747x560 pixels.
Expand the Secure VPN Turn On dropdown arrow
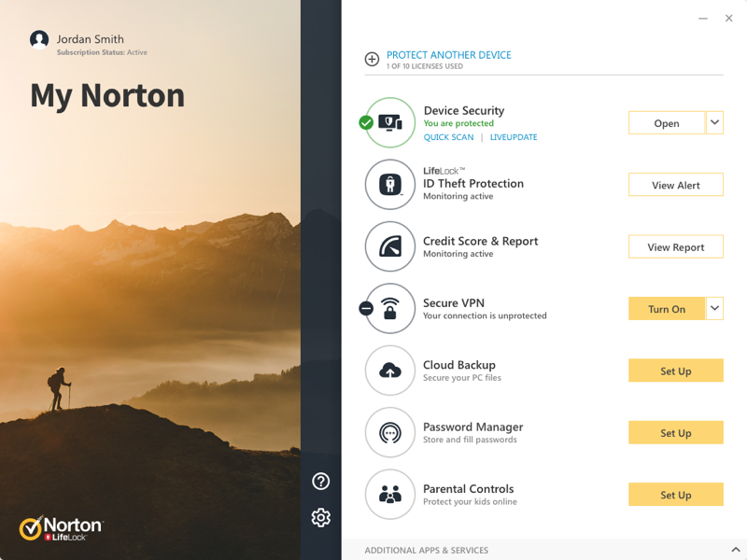coord(714,309)
